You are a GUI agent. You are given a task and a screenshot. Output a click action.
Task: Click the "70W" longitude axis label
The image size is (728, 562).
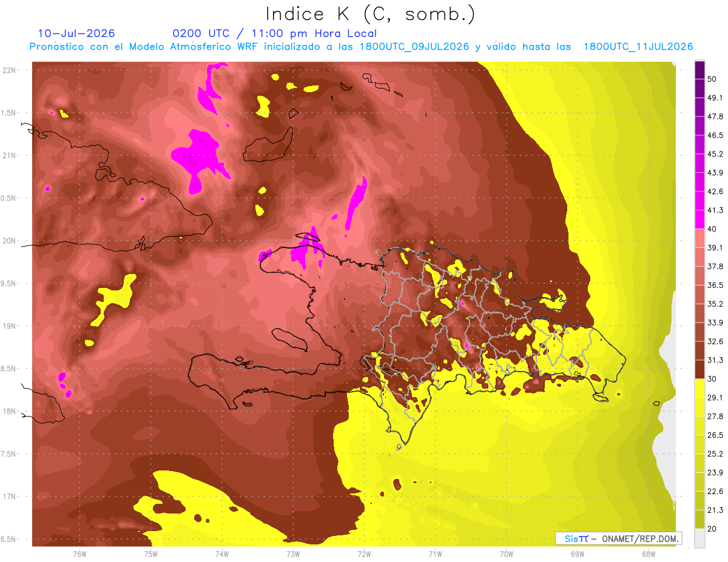pyautogui.click(x=506, y=553)
